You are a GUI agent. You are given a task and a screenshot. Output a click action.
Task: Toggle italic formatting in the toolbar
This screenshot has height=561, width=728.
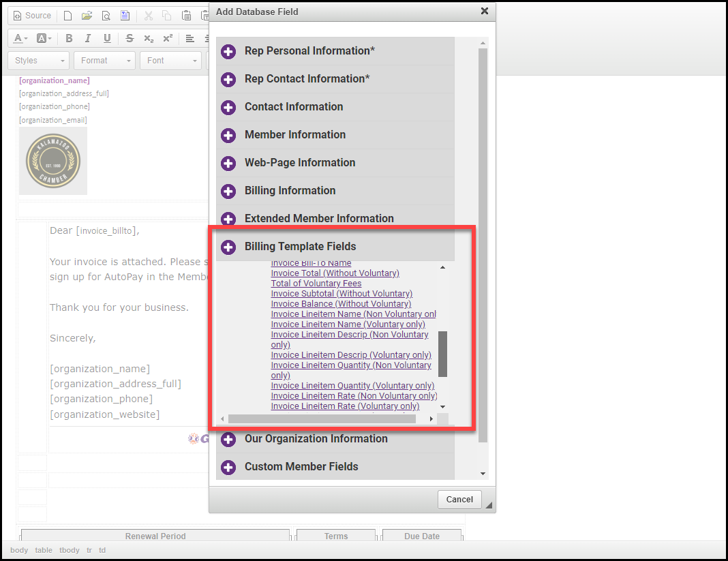(88, 38)
